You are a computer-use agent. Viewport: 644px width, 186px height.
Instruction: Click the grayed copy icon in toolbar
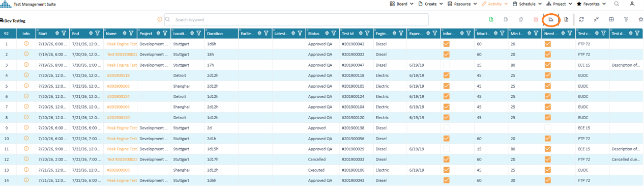pos(521,19)
